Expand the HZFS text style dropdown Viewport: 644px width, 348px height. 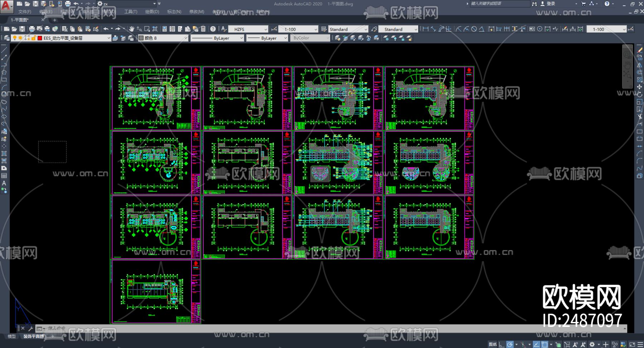tap(265, 29)
